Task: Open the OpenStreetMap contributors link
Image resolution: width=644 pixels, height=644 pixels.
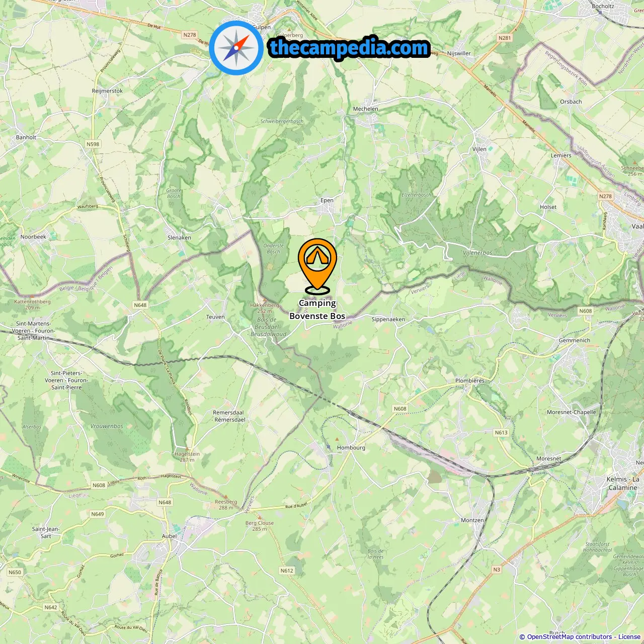Action: 570,637
